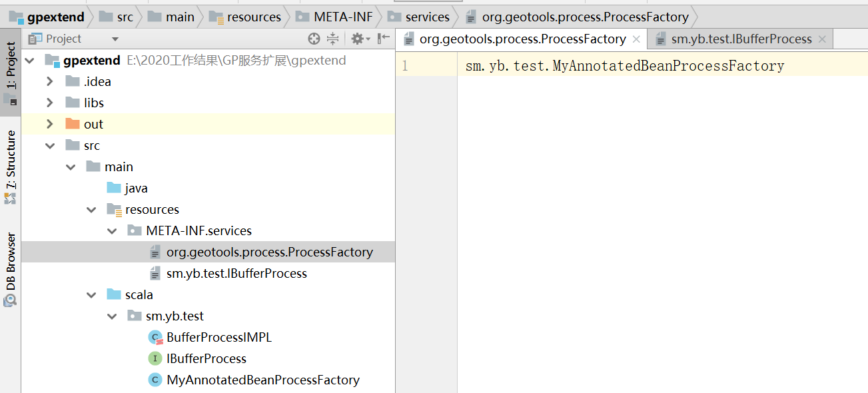Close the org.geotools.process.ProcessFactory tab

coord(636,39)
